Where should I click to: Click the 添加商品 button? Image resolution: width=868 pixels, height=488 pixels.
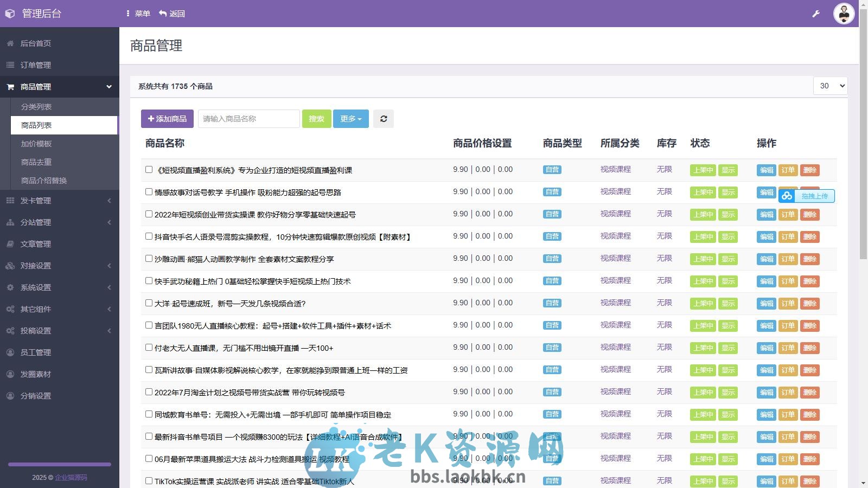(167, 118)
